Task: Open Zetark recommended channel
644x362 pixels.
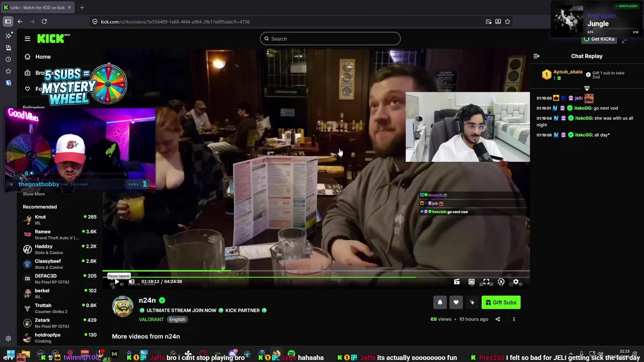Action: pyautogui.click(x=60, y=323)
